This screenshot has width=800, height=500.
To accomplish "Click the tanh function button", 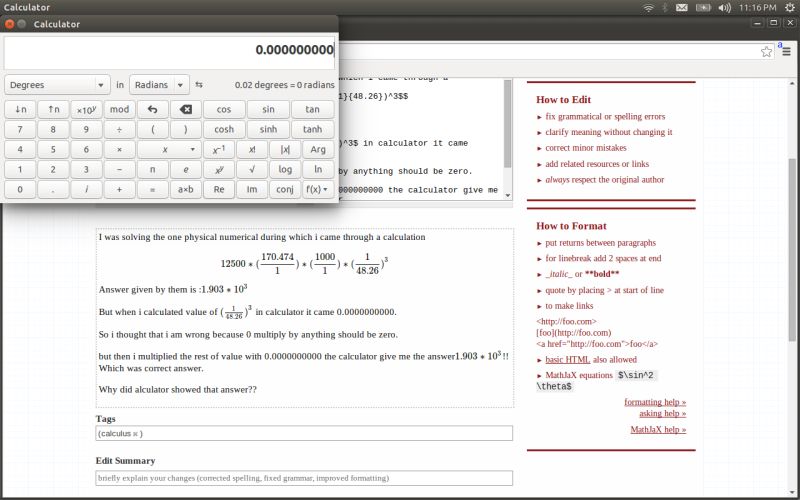I will (x=313, y=130).
